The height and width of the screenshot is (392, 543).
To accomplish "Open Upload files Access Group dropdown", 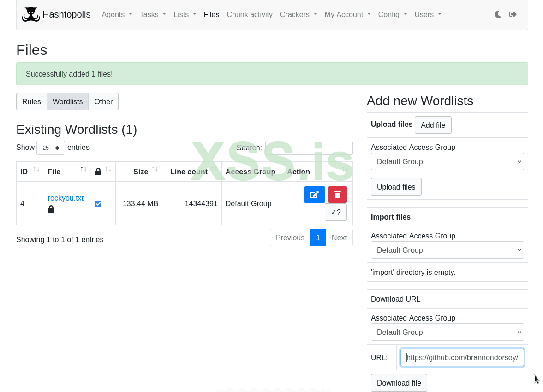I will click(x=447, y=162).
